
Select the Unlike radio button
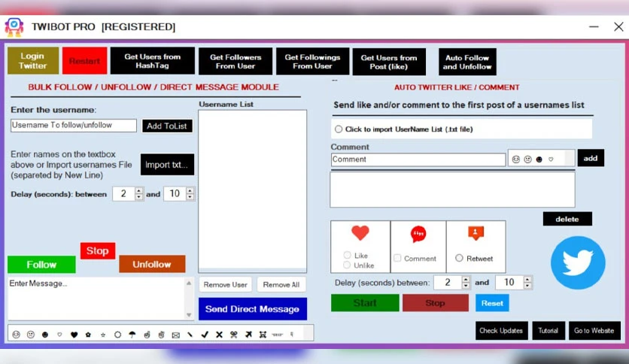click(347, 265)
